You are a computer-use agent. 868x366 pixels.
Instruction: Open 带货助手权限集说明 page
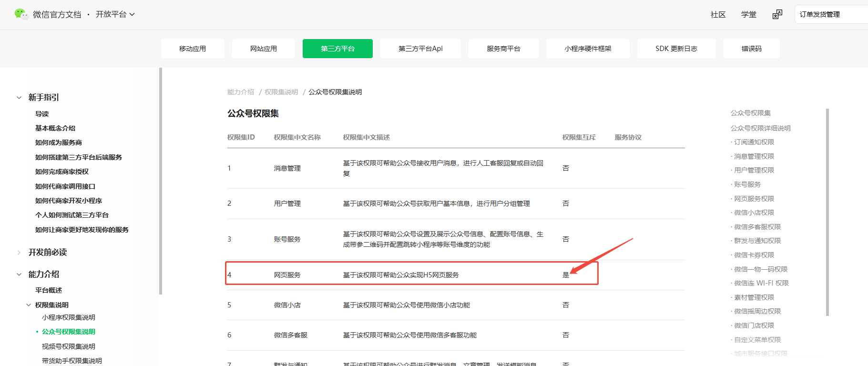tap(72, 361)
